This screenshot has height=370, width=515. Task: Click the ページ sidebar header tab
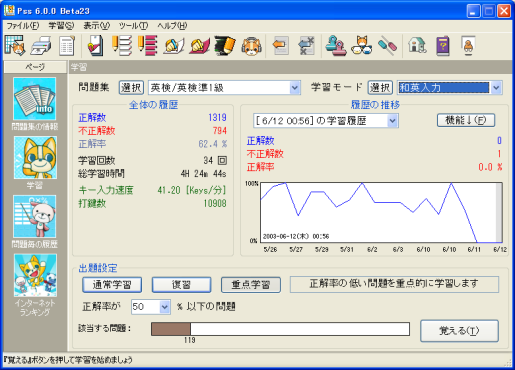(x=35, y=67)
